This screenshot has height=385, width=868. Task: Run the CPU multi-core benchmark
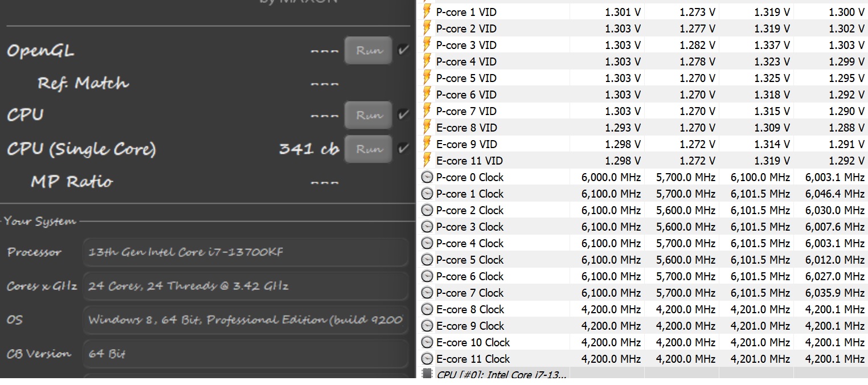369,114
